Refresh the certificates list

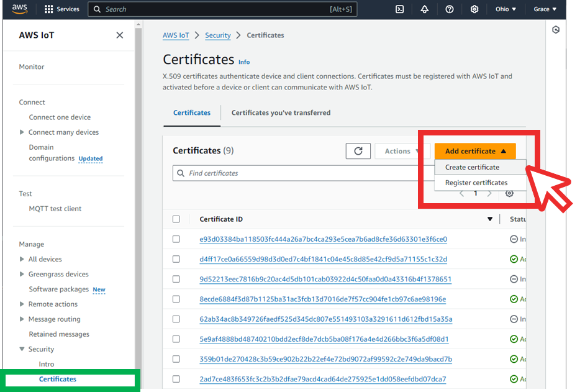tap(358, 151)
